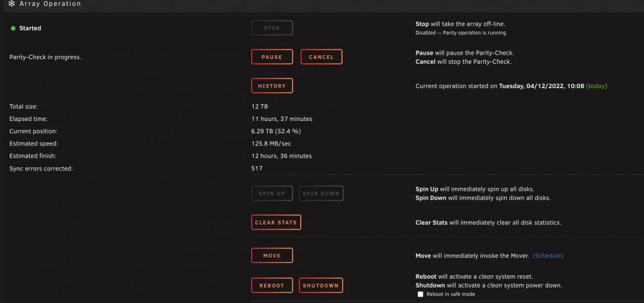Click the 'Elapsed time:' label

pyautogui.click(x=29, y=119)
